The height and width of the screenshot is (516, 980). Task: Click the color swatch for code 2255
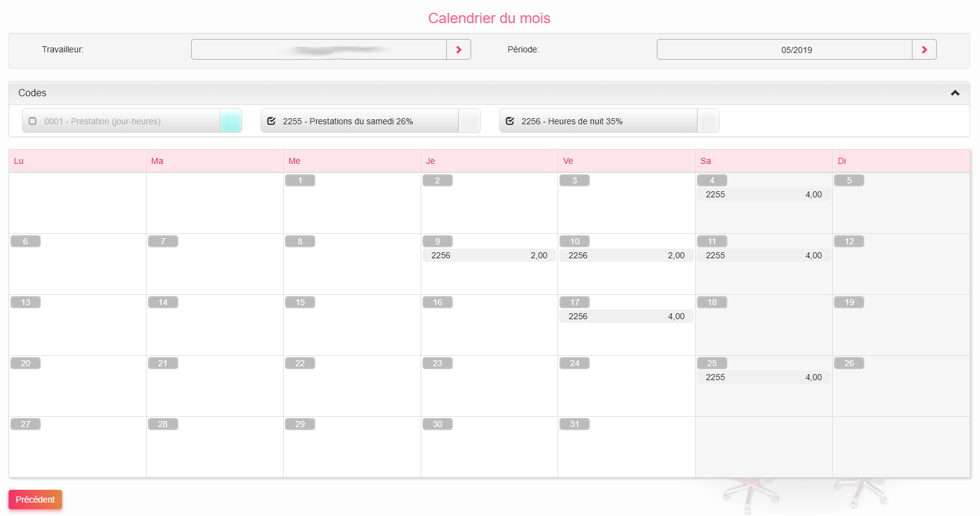[469, 121]
